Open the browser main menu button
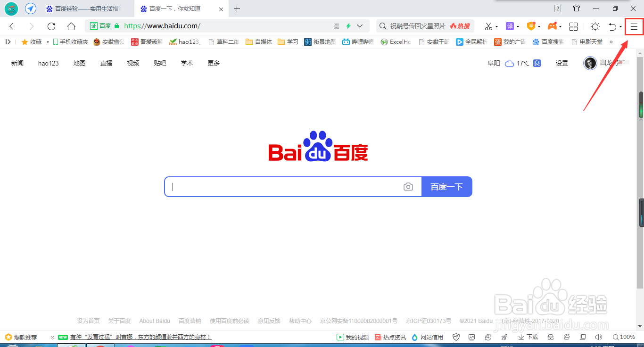Viewport: 644px width, 347px height. click(x=634, y=27)
